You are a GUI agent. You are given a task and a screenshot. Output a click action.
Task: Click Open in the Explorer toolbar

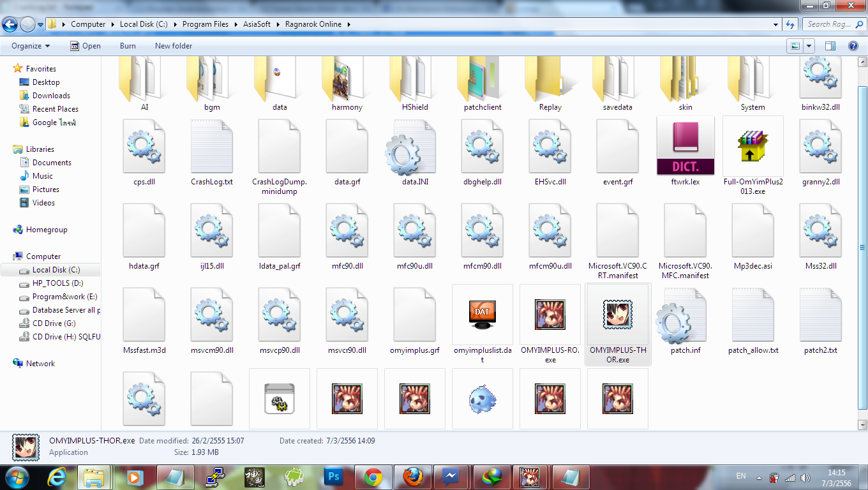(85, 46)
